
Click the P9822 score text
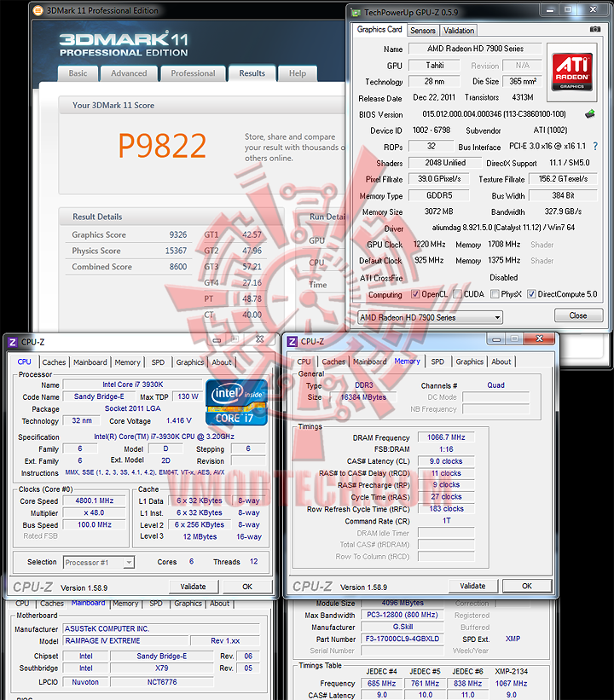point(163,146)
